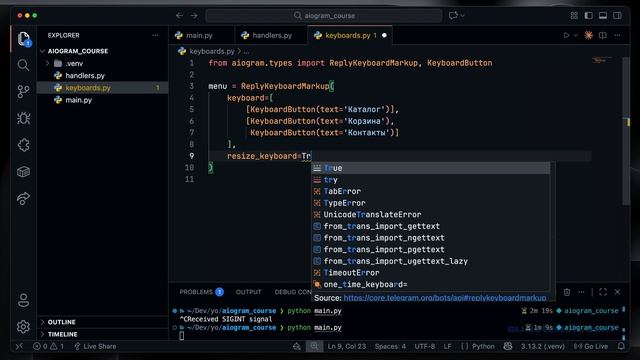Select the TabError autocomplete suggestion
Viewport: 640px width, 360px height.
[431, 191]
